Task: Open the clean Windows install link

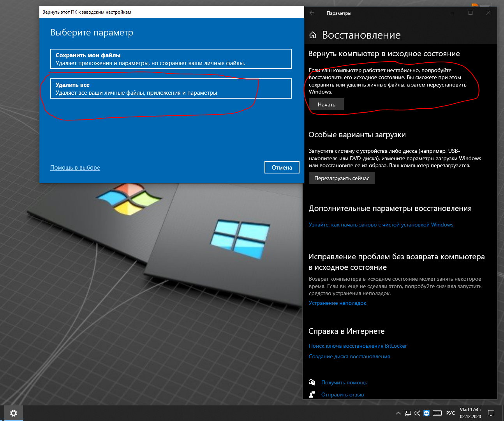Action: pyautogui.click(x=381, y=225)
